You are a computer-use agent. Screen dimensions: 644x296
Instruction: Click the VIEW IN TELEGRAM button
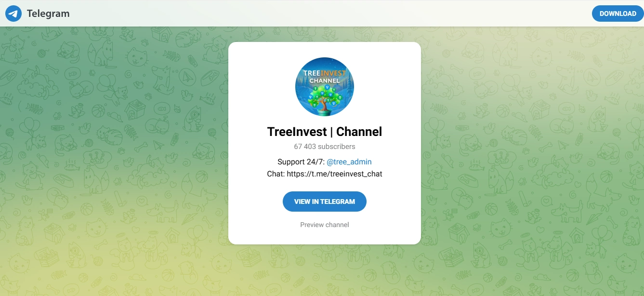[325, 202]
